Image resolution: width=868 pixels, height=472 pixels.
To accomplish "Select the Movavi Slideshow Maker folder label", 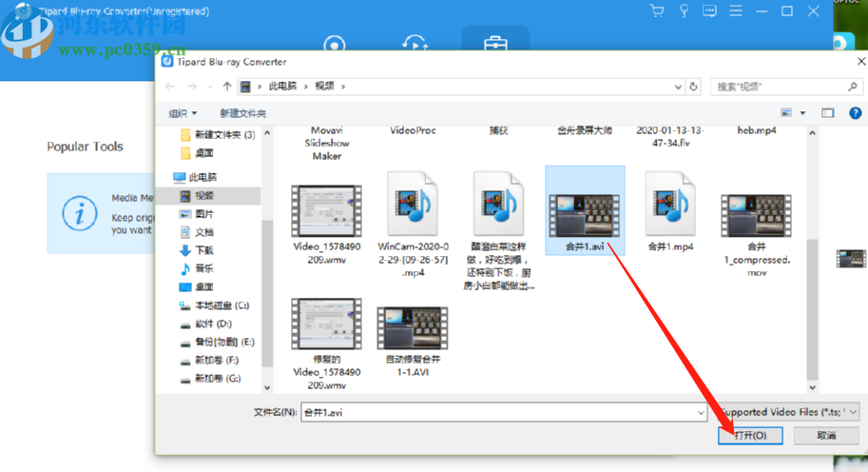I will pyautogui.click(x=327, y=144).
